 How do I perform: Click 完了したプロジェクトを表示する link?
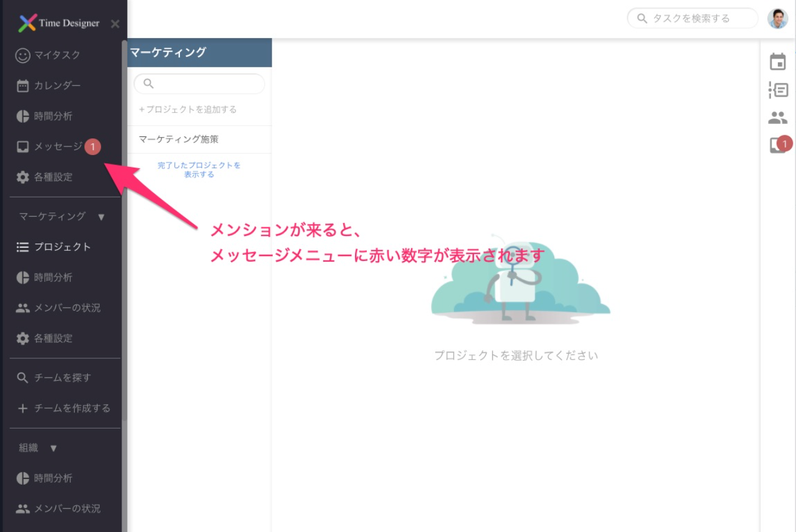click(x=199, y=169)
